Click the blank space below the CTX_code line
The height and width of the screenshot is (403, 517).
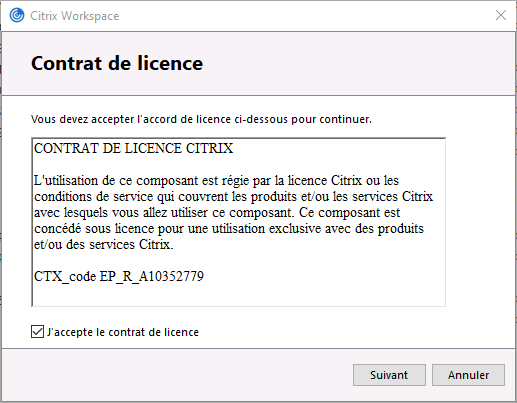pos(238,295)
